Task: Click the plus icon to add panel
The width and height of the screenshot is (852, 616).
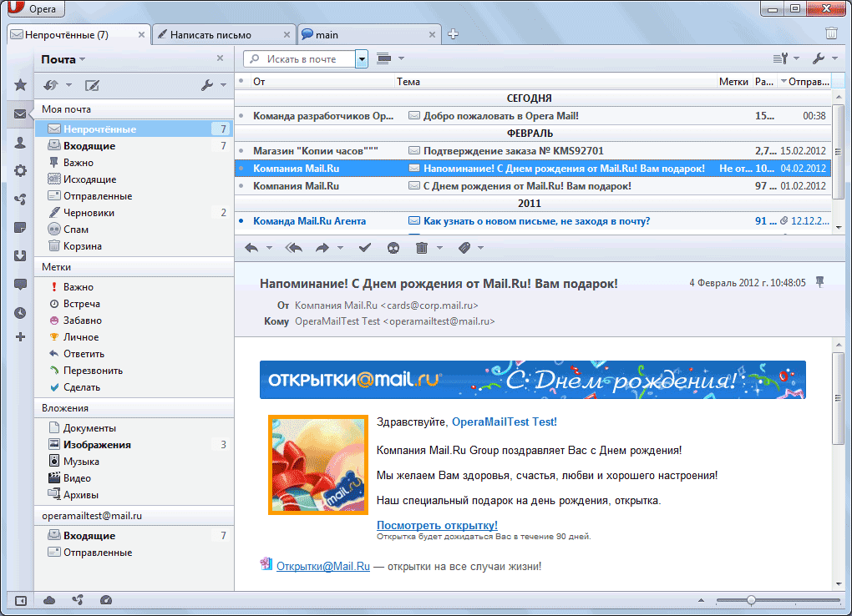Action: pos(20,336)
